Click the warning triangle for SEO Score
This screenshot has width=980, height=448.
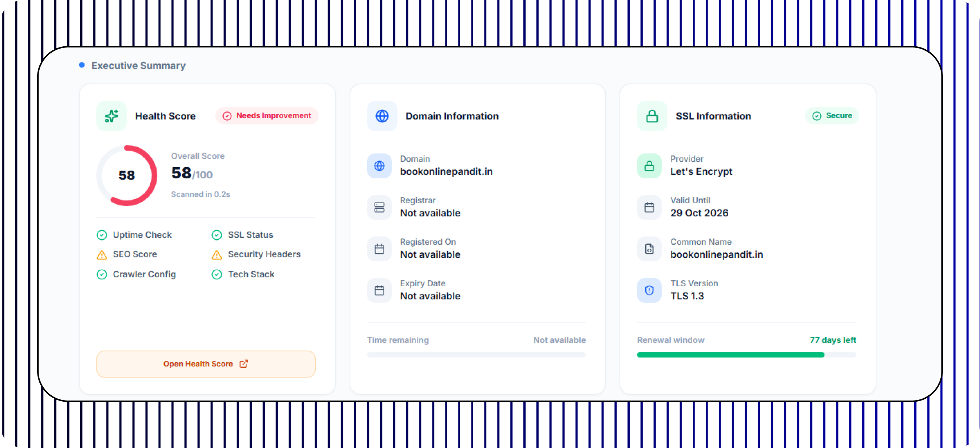click(x=102, y=255)
